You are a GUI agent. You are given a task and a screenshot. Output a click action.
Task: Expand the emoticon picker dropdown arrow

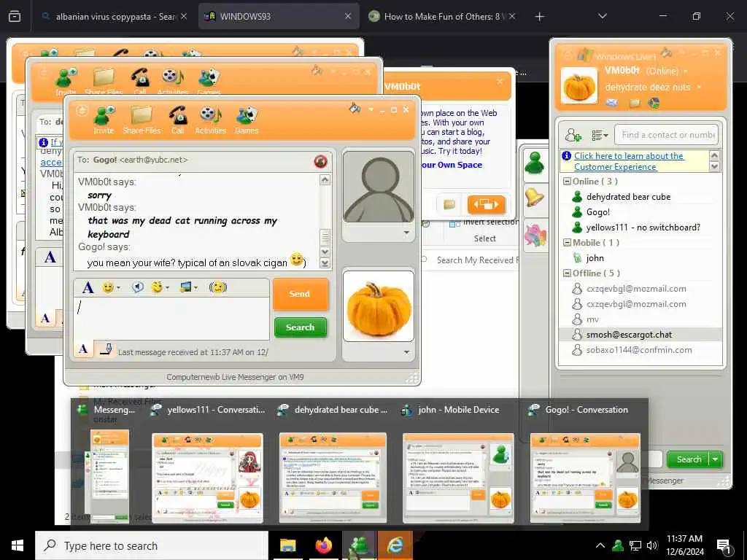click(118, 287)
